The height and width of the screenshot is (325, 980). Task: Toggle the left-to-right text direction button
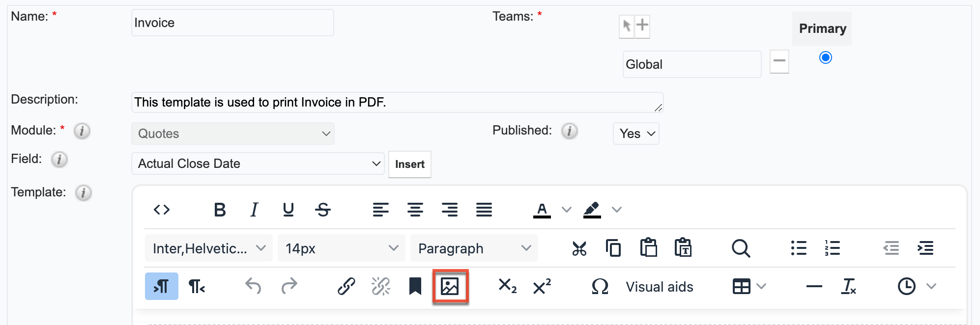pos(161,286)
